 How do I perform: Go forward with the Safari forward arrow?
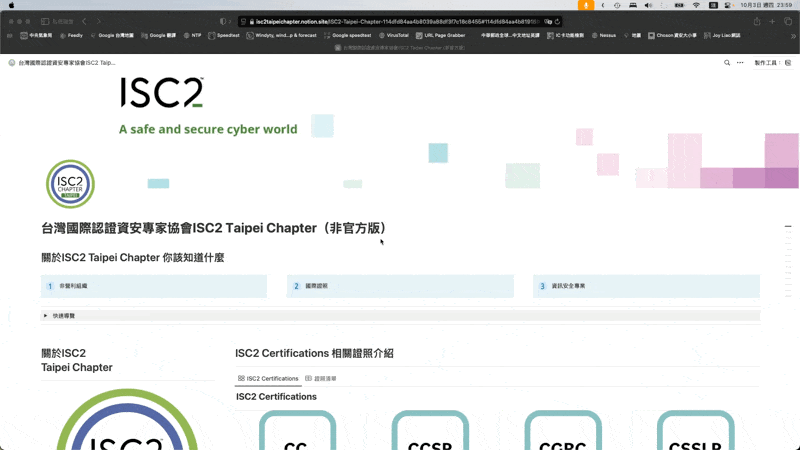point(98,21)
